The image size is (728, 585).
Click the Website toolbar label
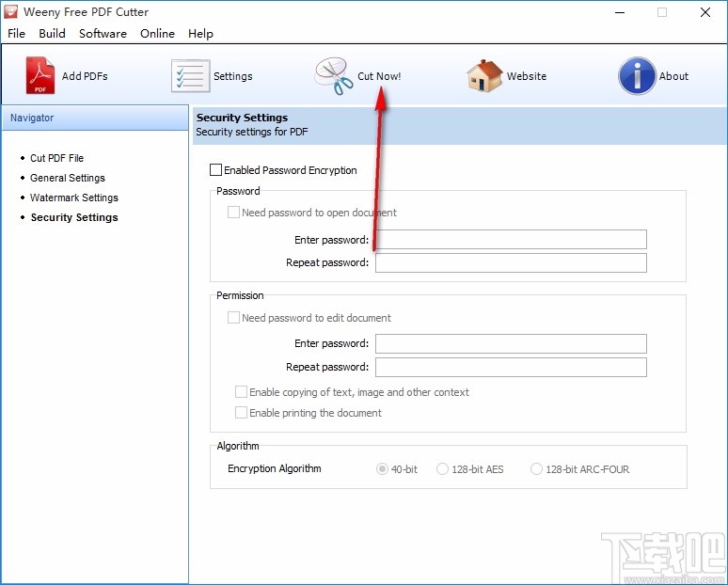527,76
